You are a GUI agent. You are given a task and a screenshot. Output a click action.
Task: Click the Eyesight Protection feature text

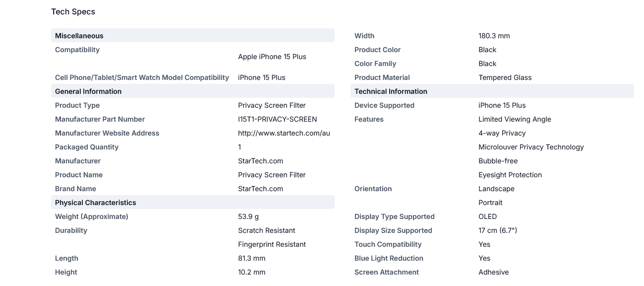(x=510, y=175)
